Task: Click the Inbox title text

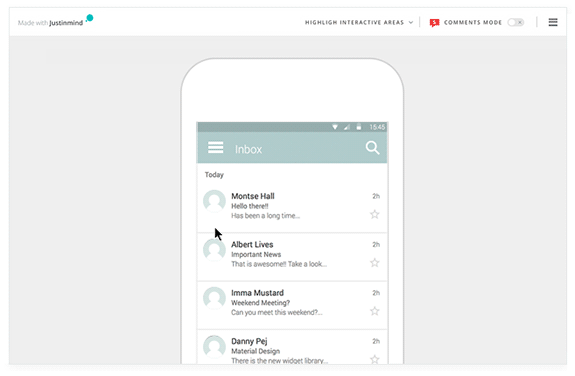Action: [x=248, y=149]
